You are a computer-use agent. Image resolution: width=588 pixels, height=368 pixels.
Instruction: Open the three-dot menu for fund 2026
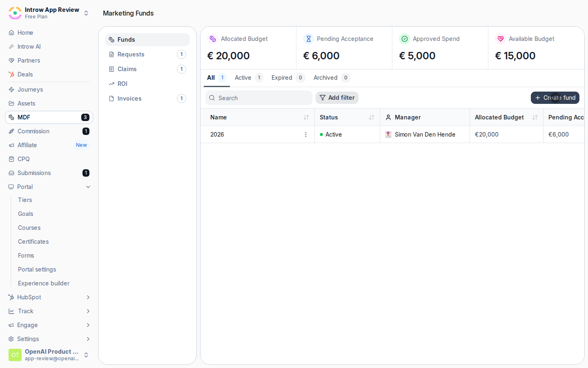pyautogui.click(x=306, y=135)
